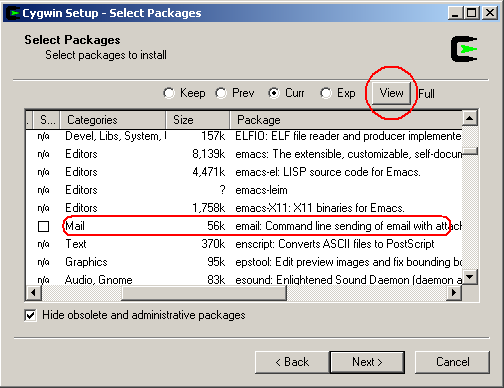Click the View button to change listing
Viewport: 504px width, 388px height.
(x=391, y=93)
